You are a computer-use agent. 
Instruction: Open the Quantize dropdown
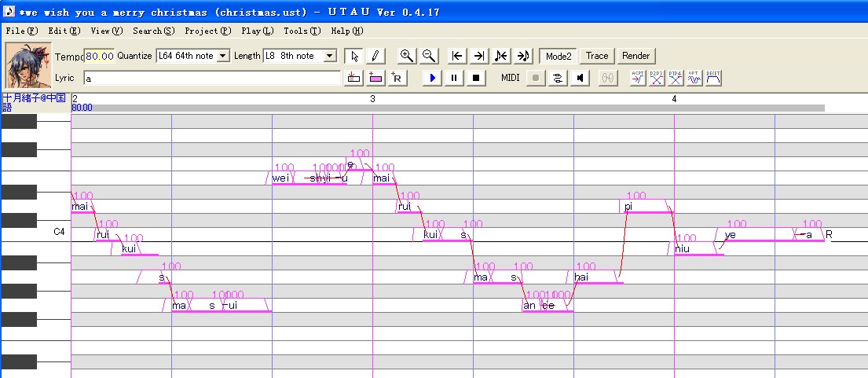pyautogui.click(x=223, y=56)
